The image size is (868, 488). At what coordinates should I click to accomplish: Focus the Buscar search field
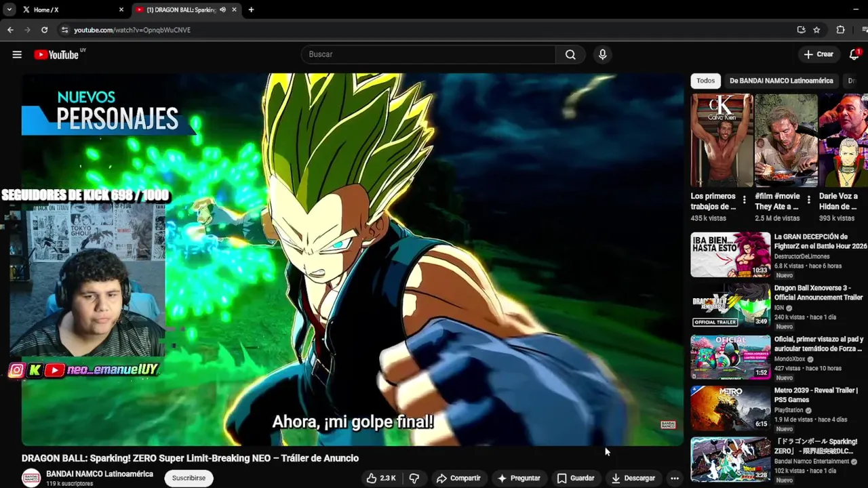[428, 54]
